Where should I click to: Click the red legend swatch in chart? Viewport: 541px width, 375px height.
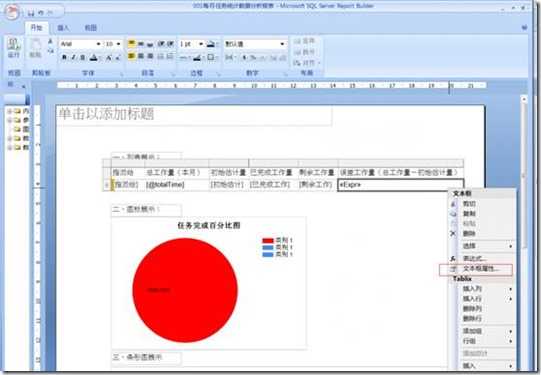point(268,240)
